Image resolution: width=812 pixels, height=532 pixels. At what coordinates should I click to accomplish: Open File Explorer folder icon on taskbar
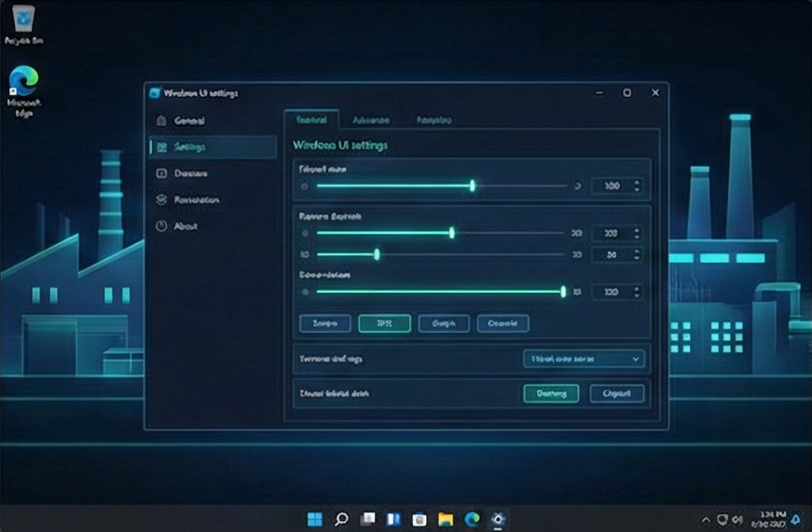446,519
